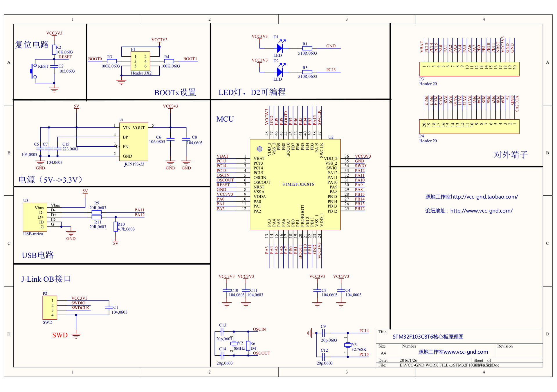557x392 pixels.
Task: Click the date 2016/1/26 in title block
Action: tap(408, 360)
